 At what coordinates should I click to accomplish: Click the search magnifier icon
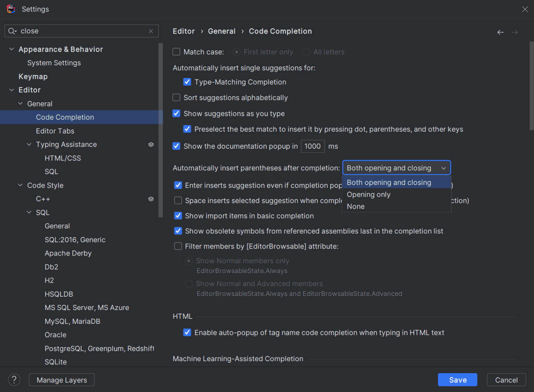point(12,31)
